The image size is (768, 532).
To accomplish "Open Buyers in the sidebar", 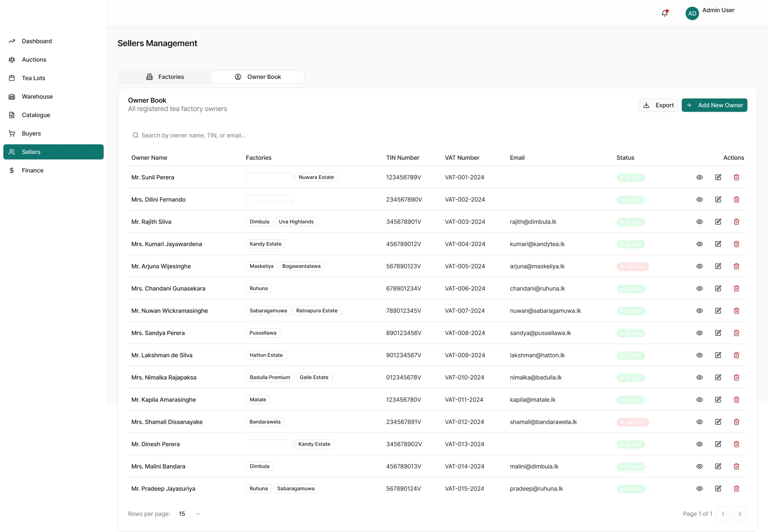I will coord(53,133).
